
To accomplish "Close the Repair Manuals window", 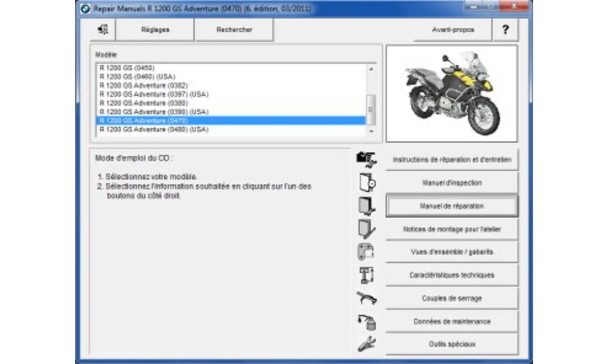I will coord(514,6).
